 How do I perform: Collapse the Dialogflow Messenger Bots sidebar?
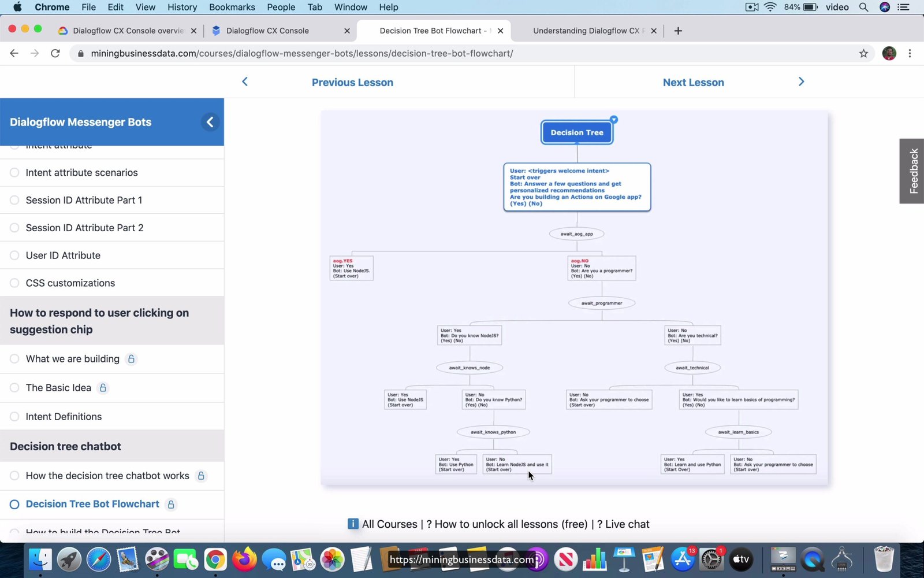[210, 122]
